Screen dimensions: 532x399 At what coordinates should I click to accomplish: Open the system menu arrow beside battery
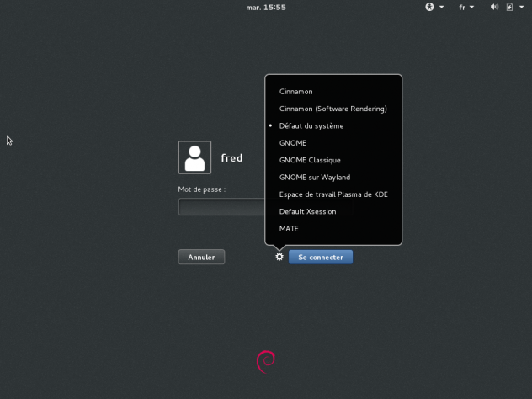(x=520, y=7)
